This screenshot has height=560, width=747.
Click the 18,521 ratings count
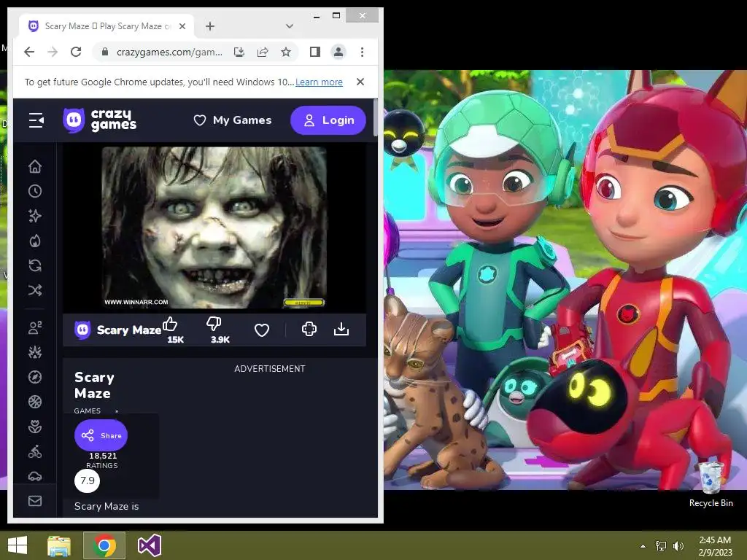103,456
